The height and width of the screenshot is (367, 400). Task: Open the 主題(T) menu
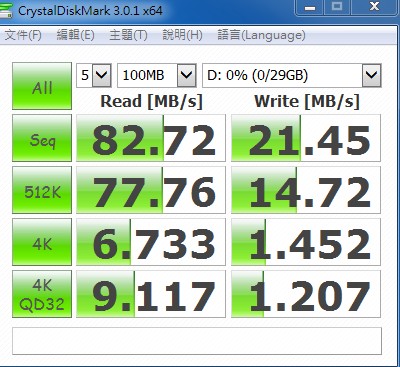(128, 35)
